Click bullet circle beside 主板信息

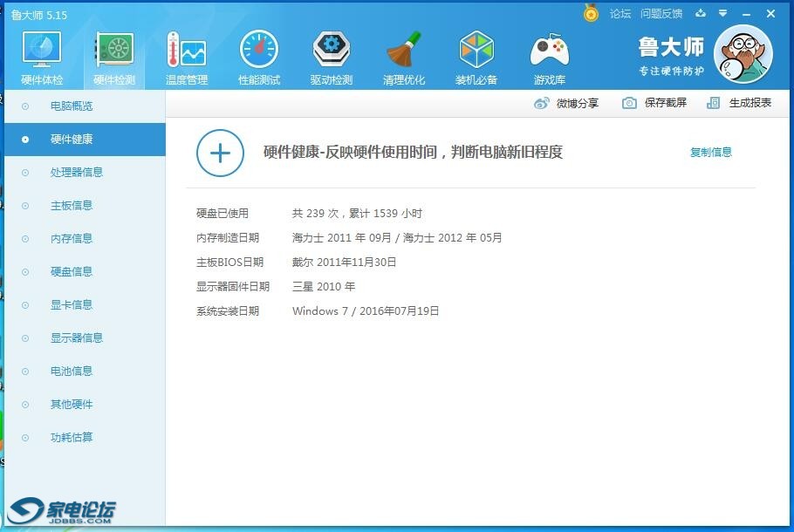(x=25, y=206)
